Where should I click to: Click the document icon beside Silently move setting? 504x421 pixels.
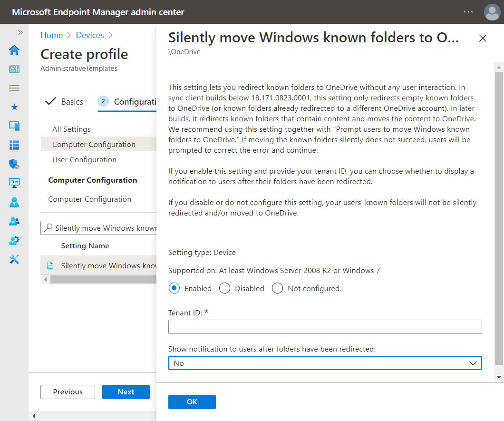(x=50, y=265)
